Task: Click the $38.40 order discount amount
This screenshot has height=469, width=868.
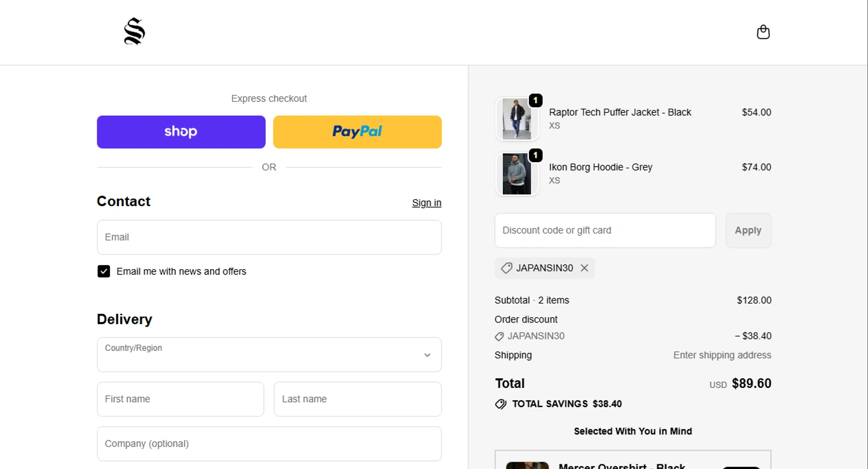Action: 753,336
